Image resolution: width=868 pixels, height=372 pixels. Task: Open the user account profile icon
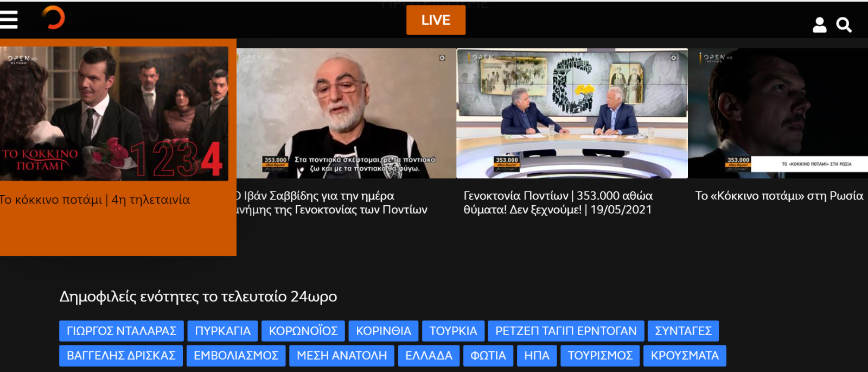click(820, 25)
